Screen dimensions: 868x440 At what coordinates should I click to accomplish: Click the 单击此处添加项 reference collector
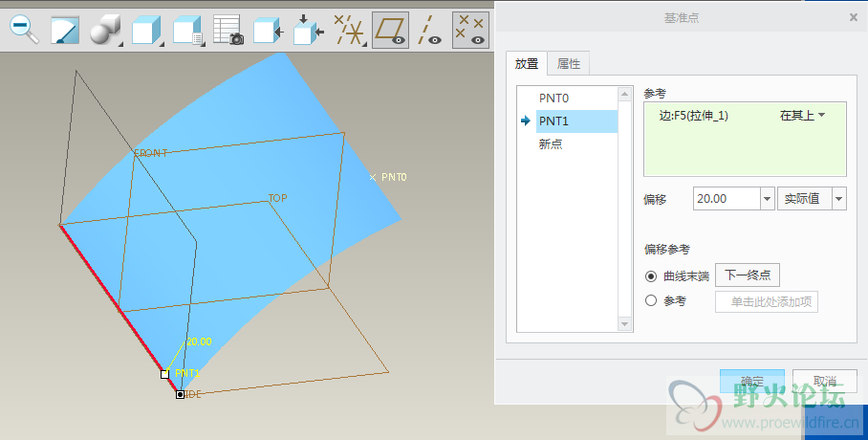point(766,301)
